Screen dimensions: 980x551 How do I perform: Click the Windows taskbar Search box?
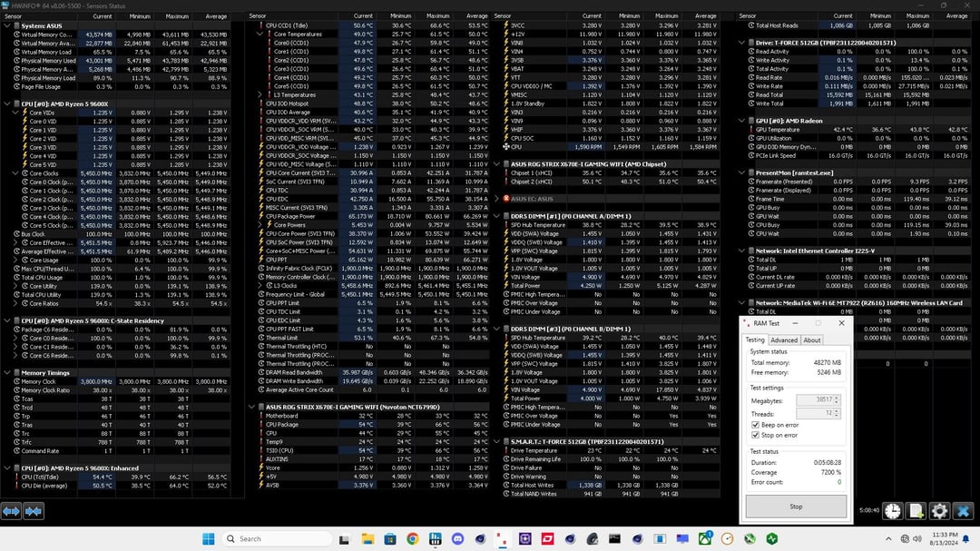(x=278, y=538)
